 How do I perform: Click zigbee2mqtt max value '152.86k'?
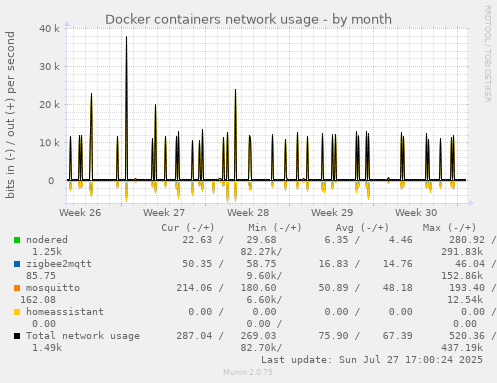(x=462, y=276)
